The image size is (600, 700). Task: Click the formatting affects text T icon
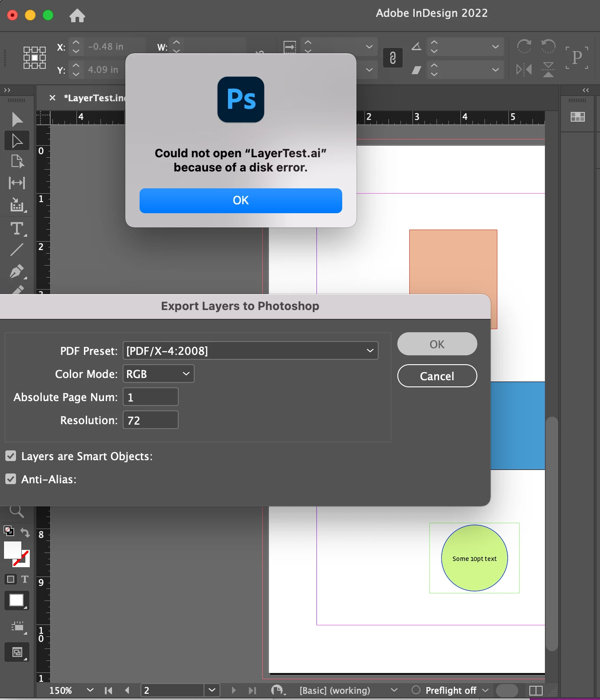(25, 579)
